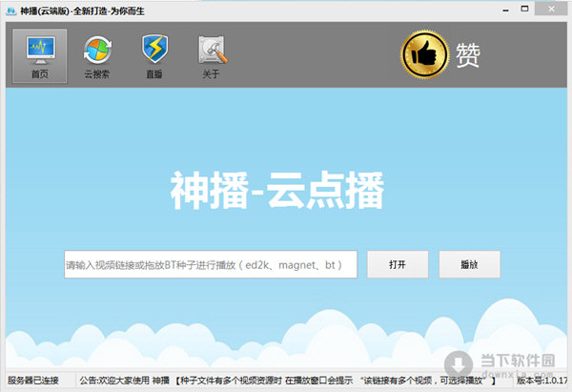Minimize the 神播 window
The image size is (572, 392).
(505, 10)
